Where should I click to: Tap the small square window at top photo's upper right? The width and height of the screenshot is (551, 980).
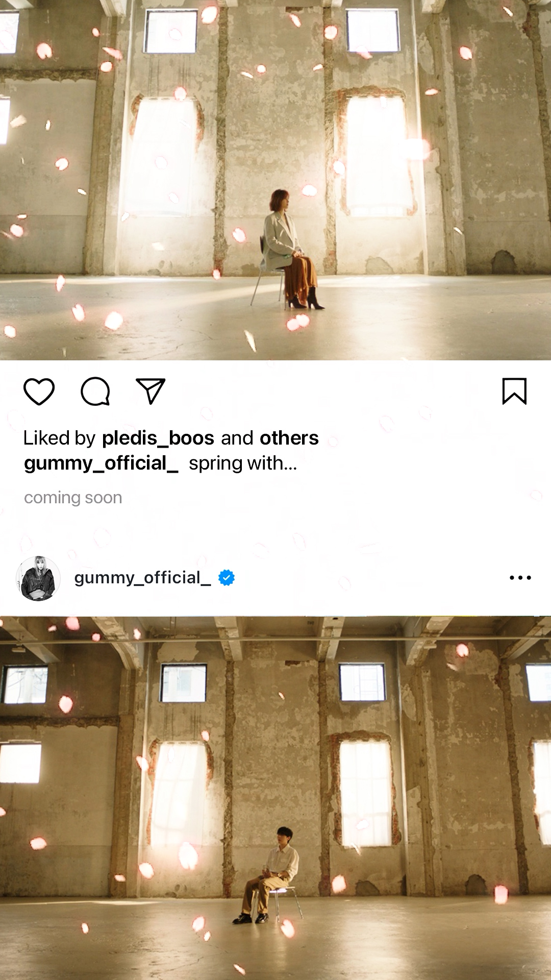(x=373, y=31)
